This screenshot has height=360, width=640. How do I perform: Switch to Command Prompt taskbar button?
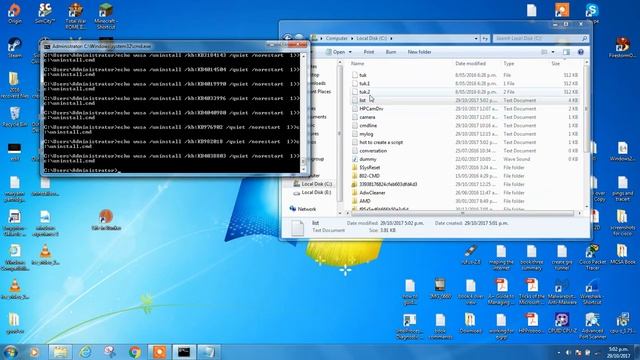(x=184, y=352)
